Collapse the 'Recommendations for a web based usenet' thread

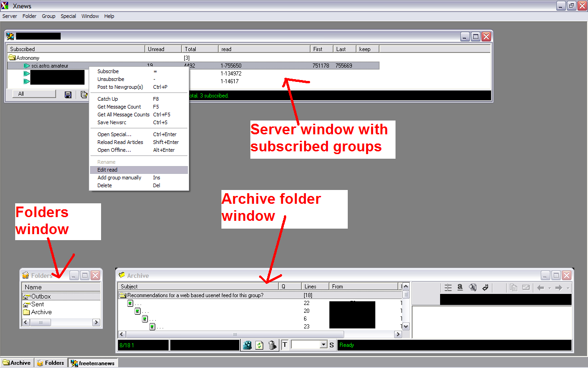pos(123,295)
